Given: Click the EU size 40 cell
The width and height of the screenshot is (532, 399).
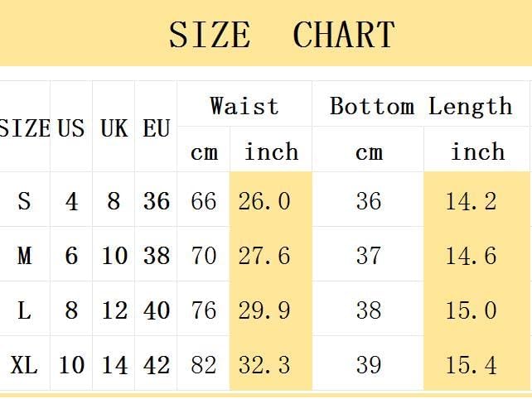Looking at the screenshot, I should pos(156,310).
